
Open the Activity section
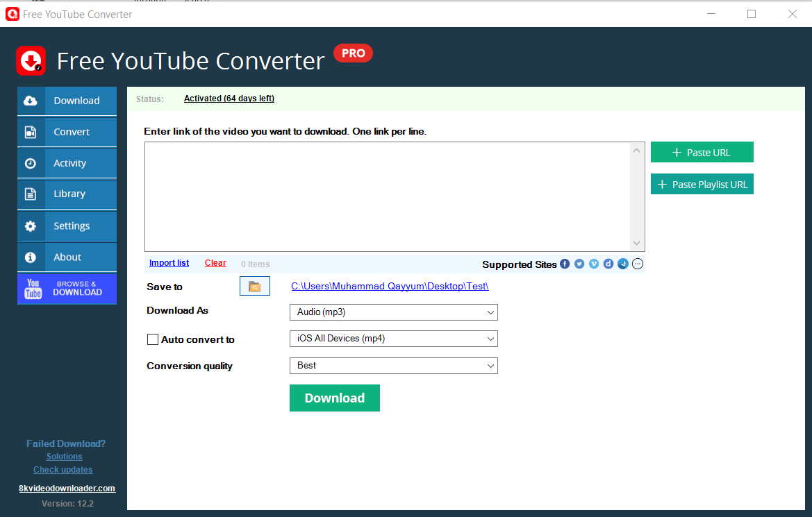click(67, 163)
